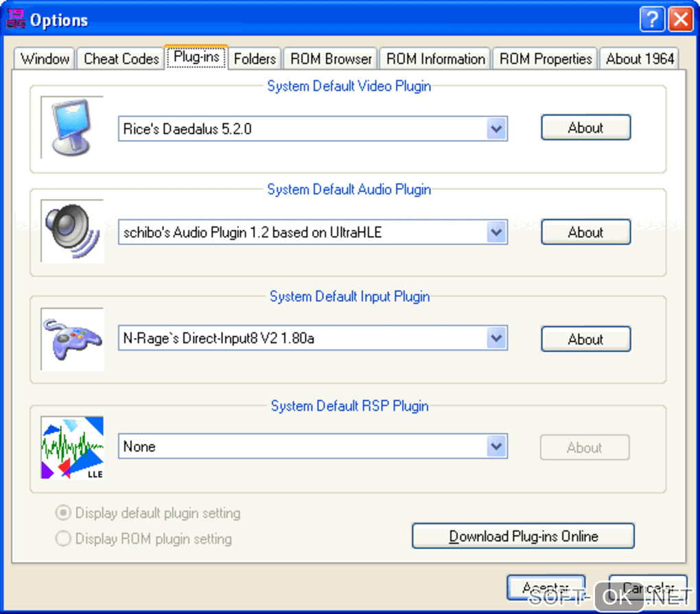Click the schibo's Audio Plugin combo box
Screen dimensions: 700x614
pos(312,232)
